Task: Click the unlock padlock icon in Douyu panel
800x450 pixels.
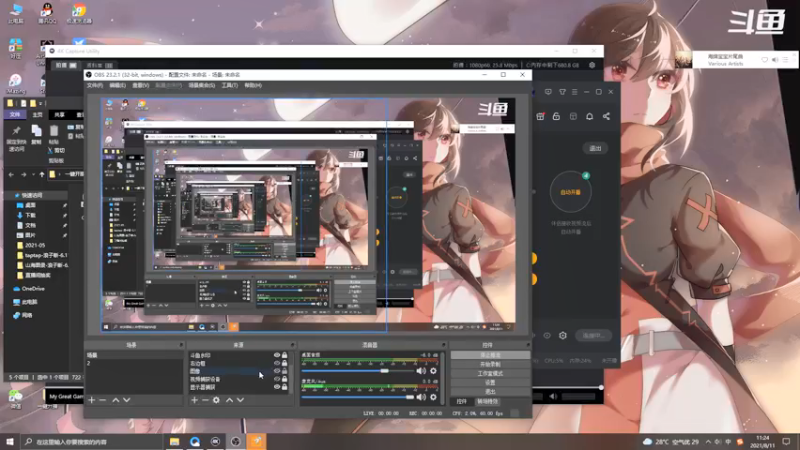Action: (556, 116)
